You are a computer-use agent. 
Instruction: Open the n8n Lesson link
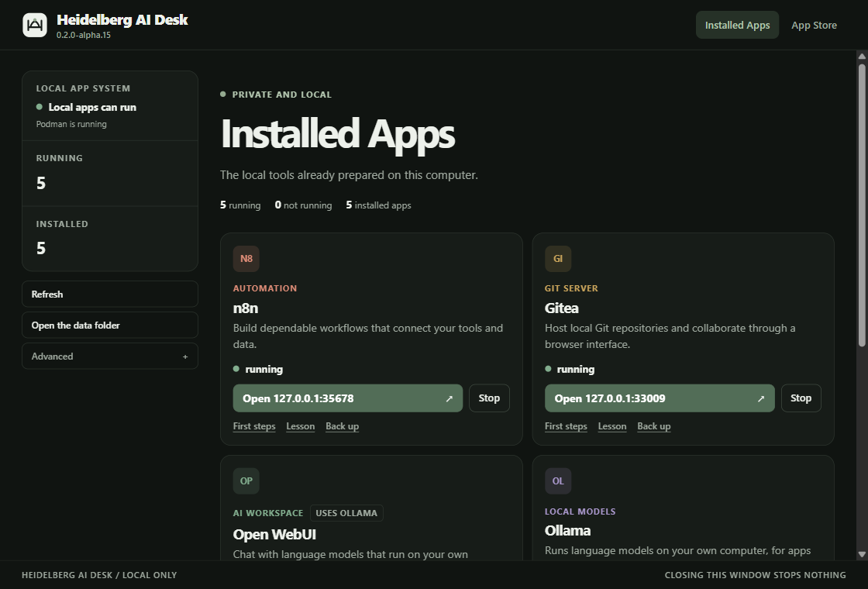click(x=301, y=426)
